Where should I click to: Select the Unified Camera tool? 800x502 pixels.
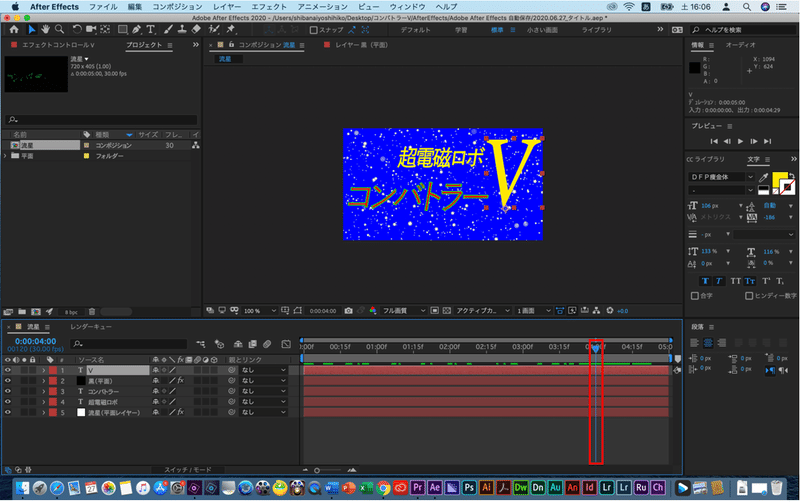point(91,30)
